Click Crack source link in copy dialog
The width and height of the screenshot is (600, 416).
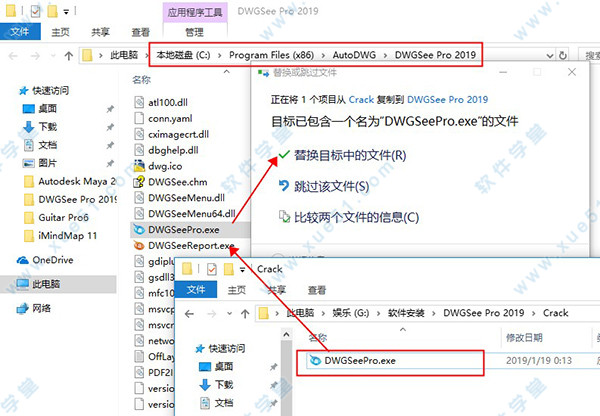click(361, 100)
